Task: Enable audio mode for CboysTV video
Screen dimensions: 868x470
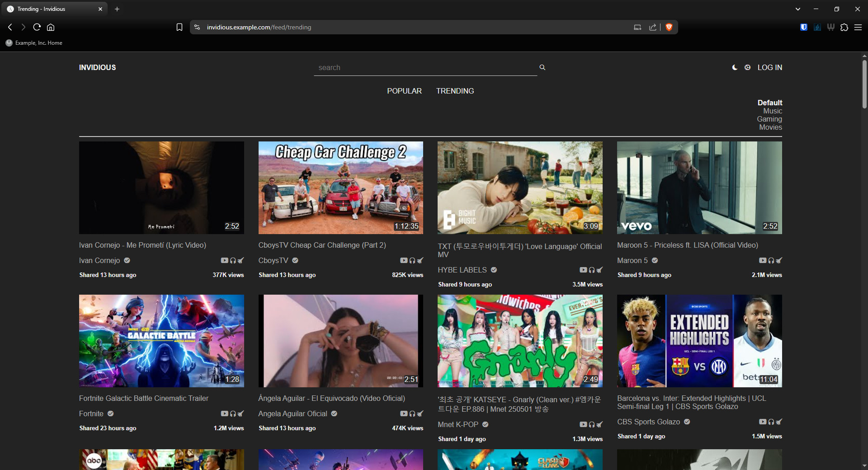Action: pyautogui.click(x=412, y=260)
